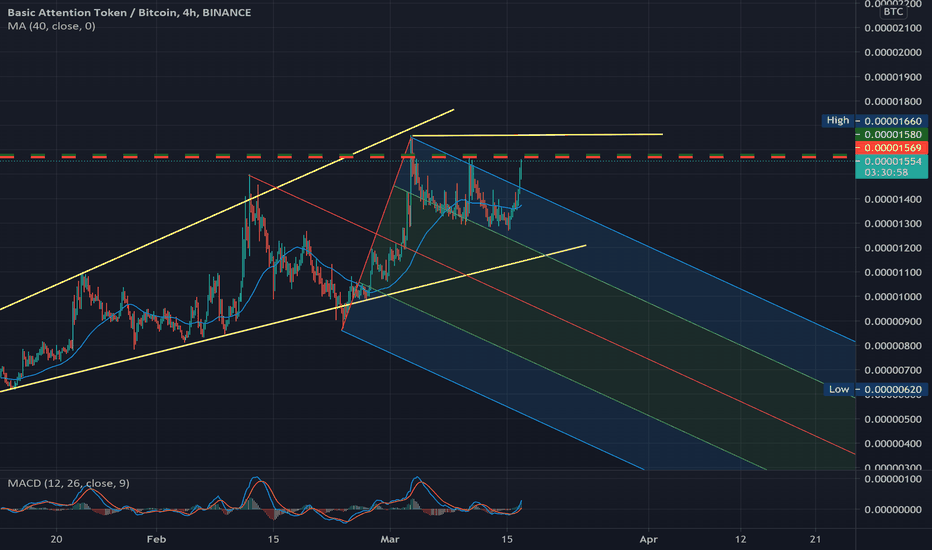932x550 pixels.
Task: Click the 0.00000000 MACD axis label
Action: pos(893,510)
